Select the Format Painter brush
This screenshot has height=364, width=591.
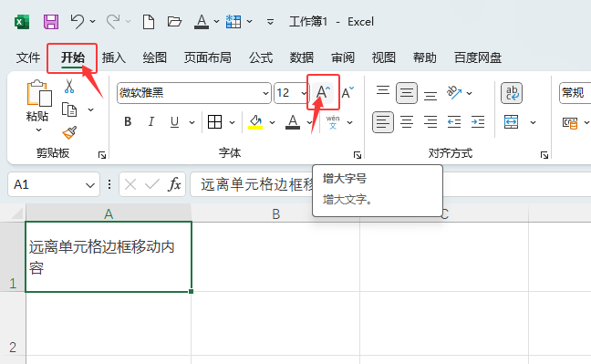(x=69, y=132)
